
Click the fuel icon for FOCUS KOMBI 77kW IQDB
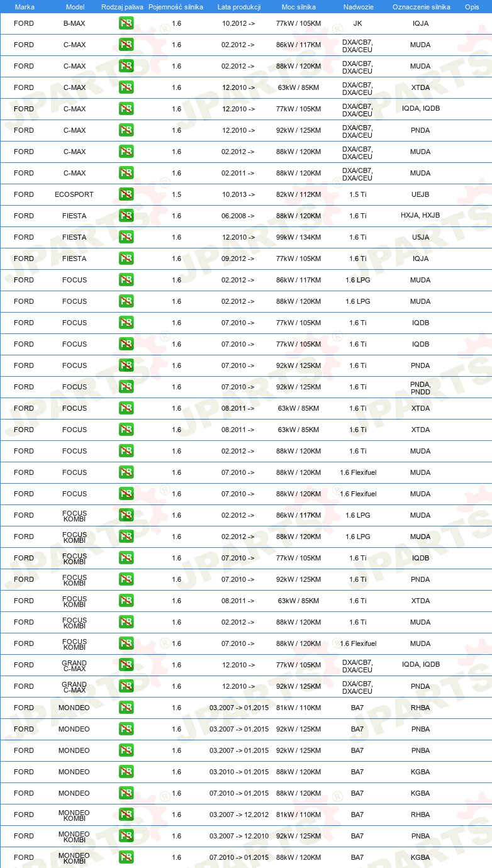point(126,558)
